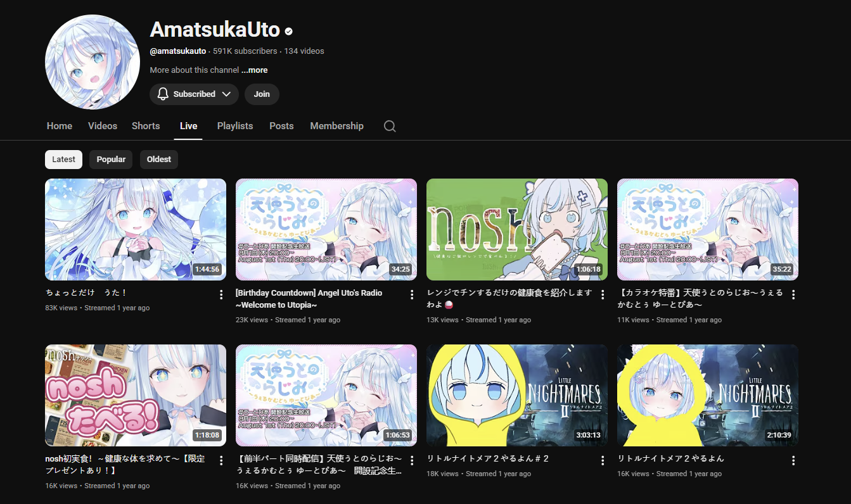This screenshot has width=851, height=504.
Task: Click the AmatsukaUto channel name heading
Action: click(x=215, y=29)
